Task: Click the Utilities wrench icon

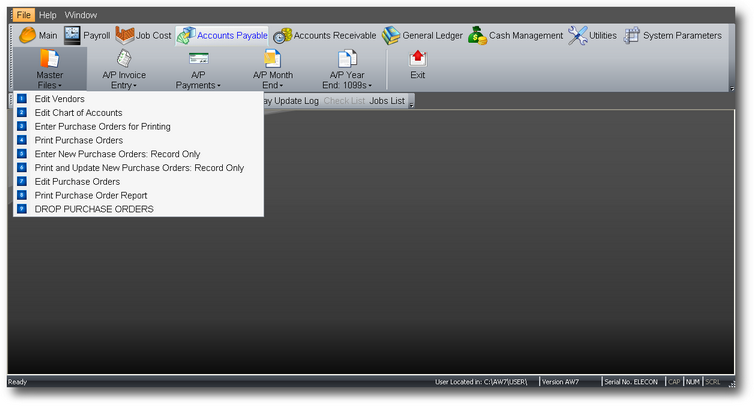Action: 578,36
